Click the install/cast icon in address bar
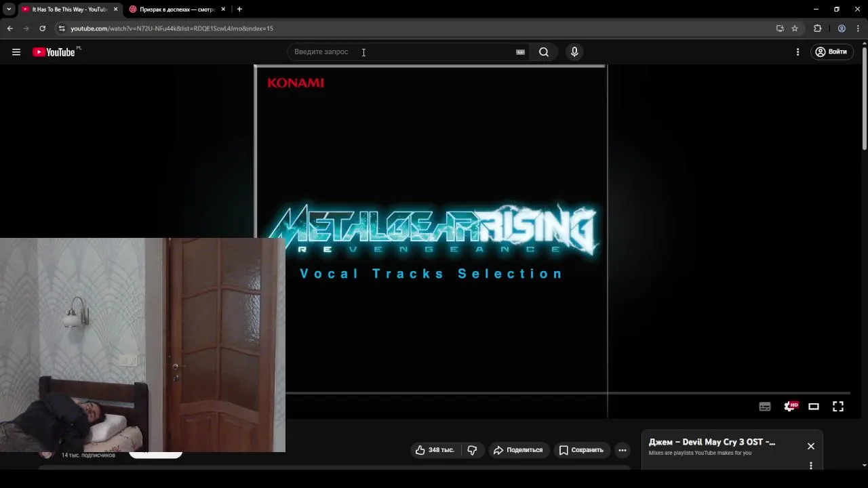 point(780,28)
